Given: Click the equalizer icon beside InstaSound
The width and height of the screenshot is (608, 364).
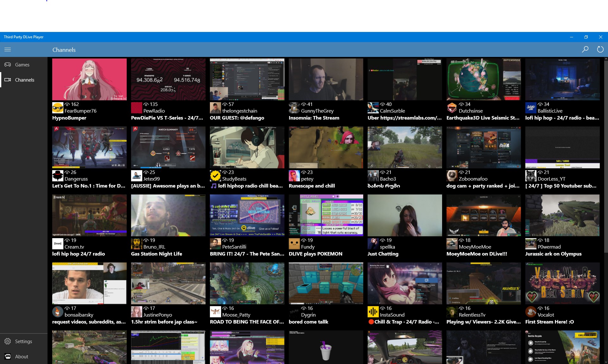Looking at the screenshot, I should (373, 312).
